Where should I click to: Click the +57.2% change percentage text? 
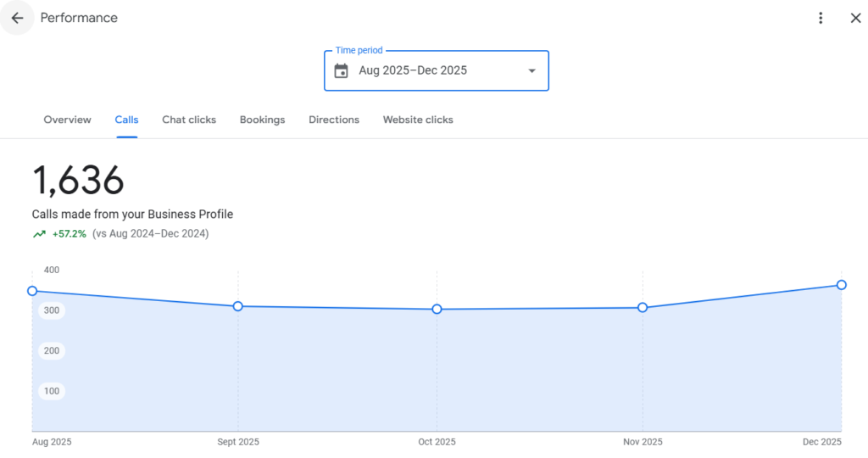(x=70, y=234)
